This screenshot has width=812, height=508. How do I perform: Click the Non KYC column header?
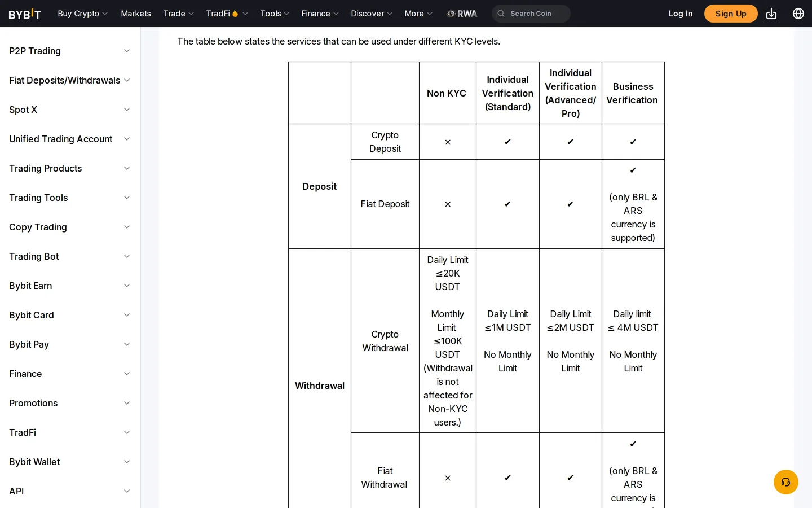(447, 93)
